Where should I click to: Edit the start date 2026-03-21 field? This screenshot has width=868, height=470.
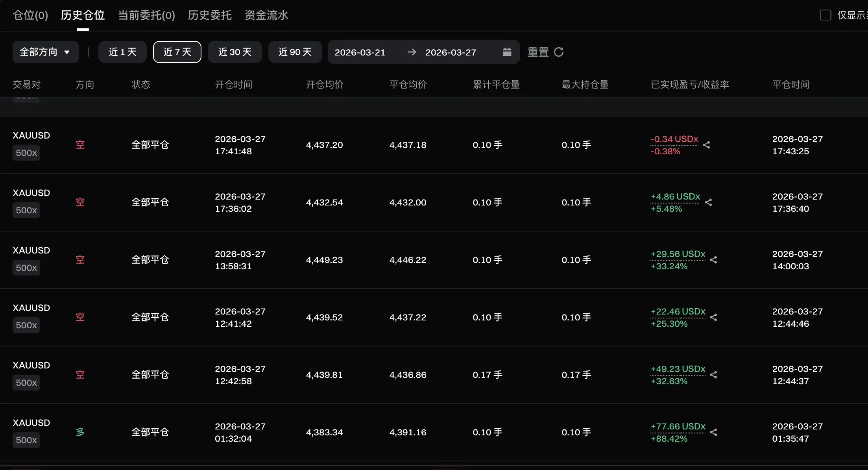pos(360,52)
